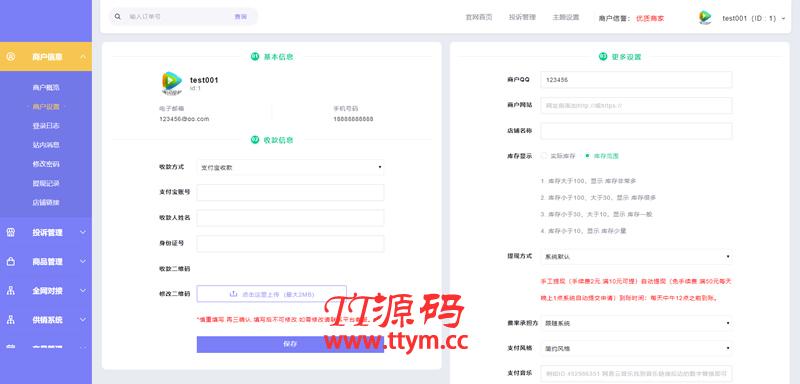Click the red 优质商家 reputation label
Viewport: 800px width, 384px height.
[x=650, y=18]
